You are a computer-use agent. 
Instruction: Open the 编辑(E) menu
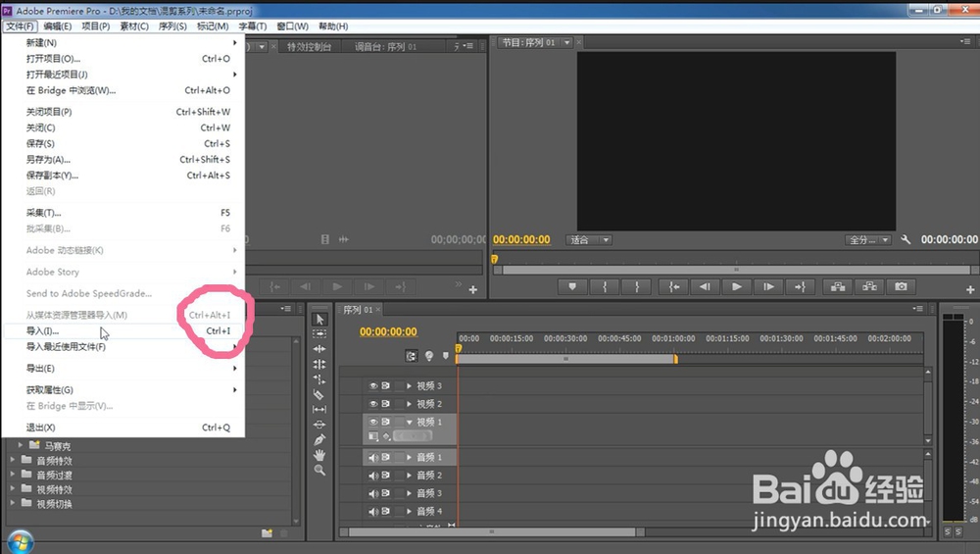58,26
